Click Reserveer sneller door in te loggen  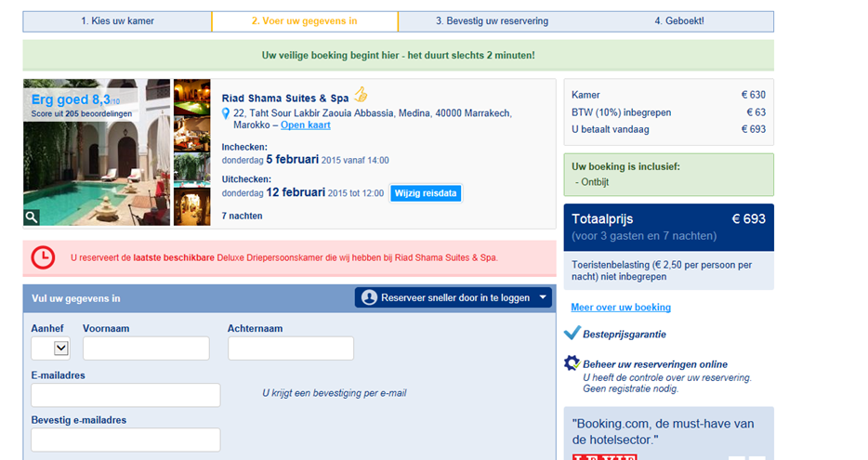click(454, 297)
